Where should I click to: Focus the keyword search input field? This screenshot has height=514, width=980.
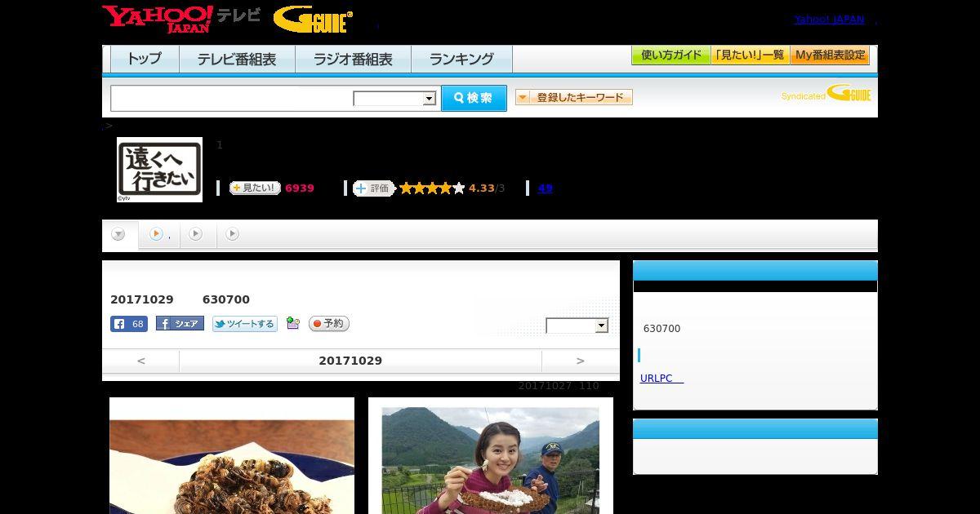pyautogui.click(x=233, y=98)
